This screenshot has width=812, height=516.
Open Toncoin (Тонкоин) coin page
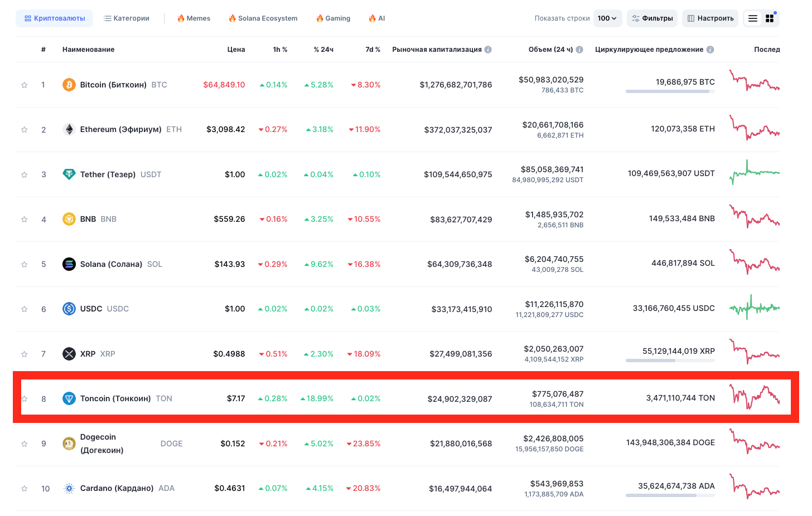115,398
